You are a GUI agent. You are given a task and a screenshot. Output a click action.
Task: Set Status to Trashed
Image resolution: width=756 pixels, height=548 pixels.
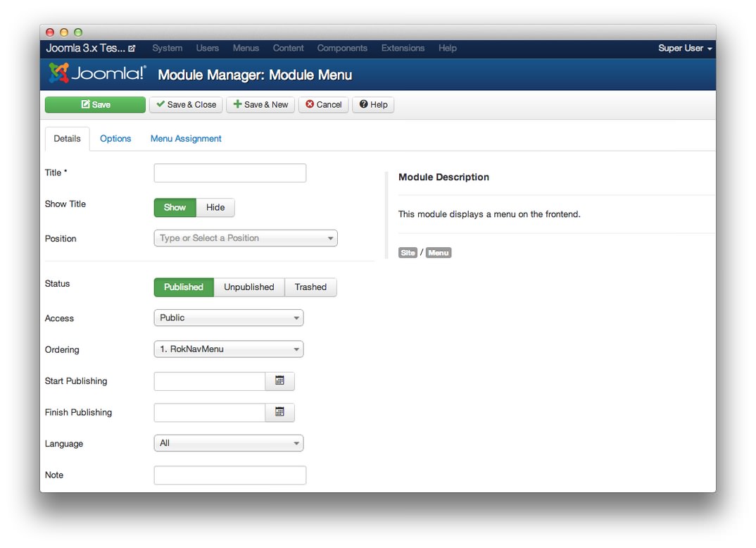coord(310,287)
